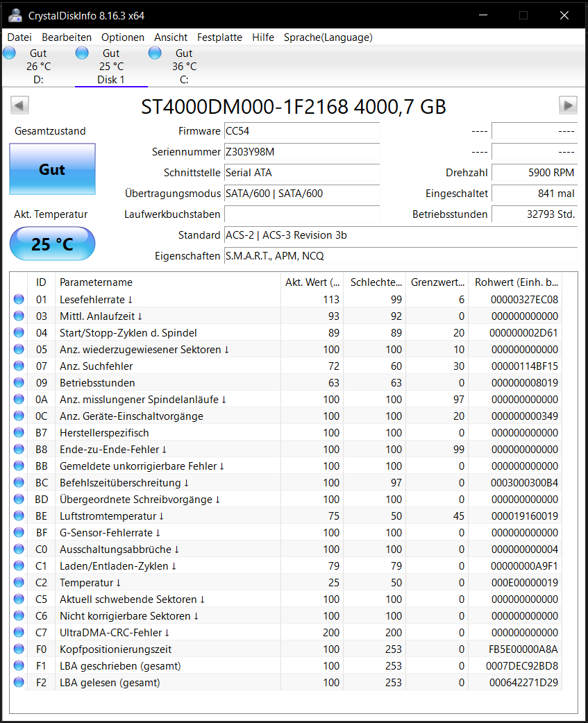Click the ID column header

42,282
